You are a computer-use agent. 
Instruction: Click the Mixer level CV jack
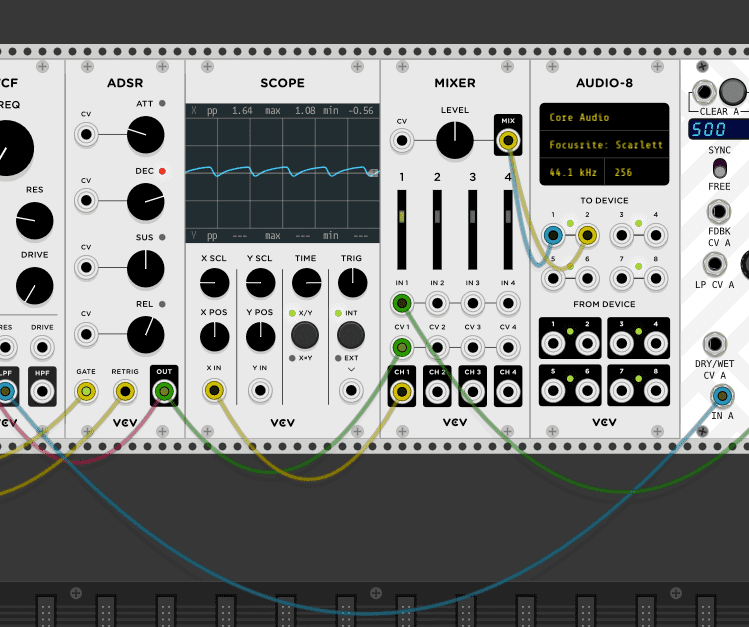pos(402,140)
